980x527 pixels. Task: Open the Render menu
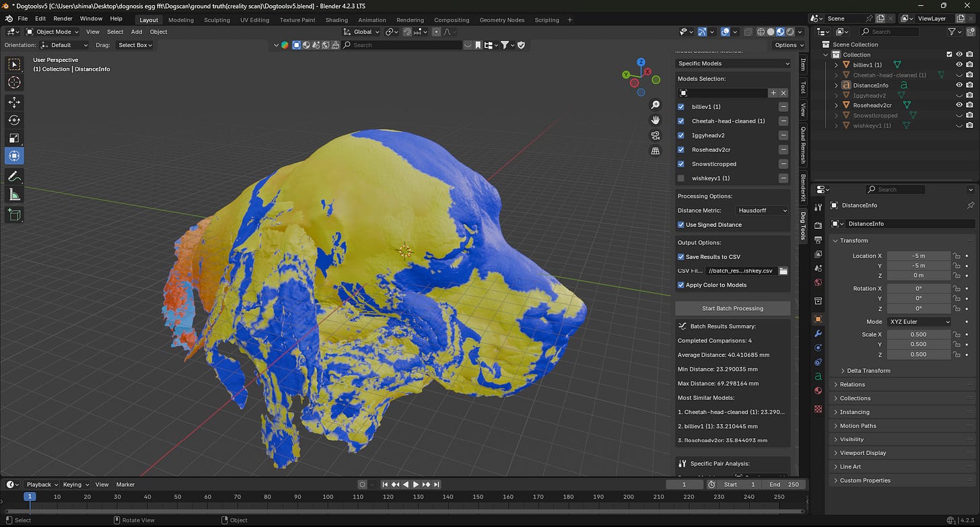click(x=63, y=19)
